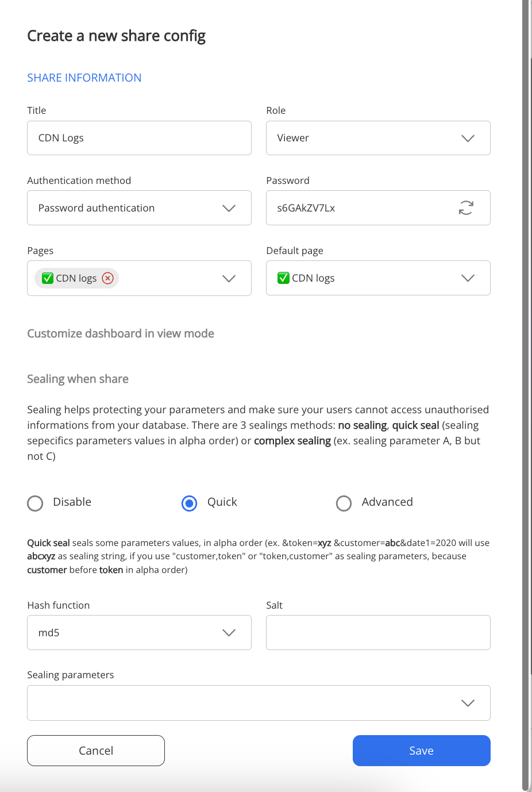Click the green check icon in Default page field
This screenshot has width=532, height=792.
pos(283,278)
